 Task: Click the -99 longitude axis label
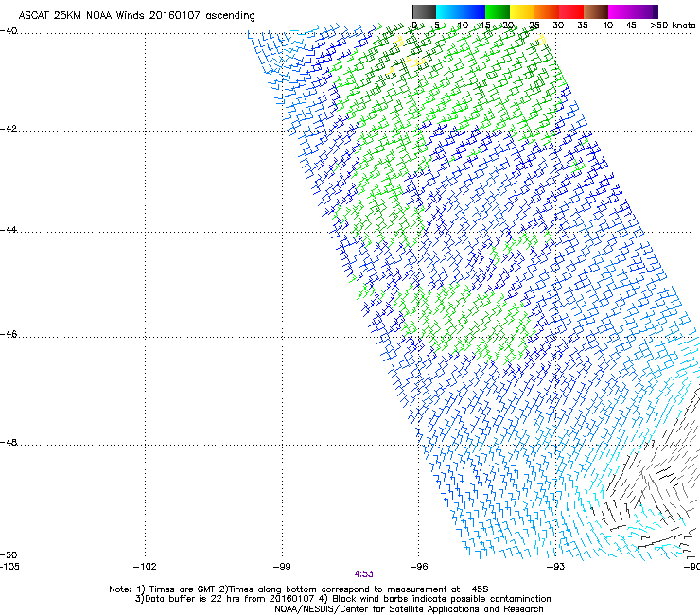[282, 567]
